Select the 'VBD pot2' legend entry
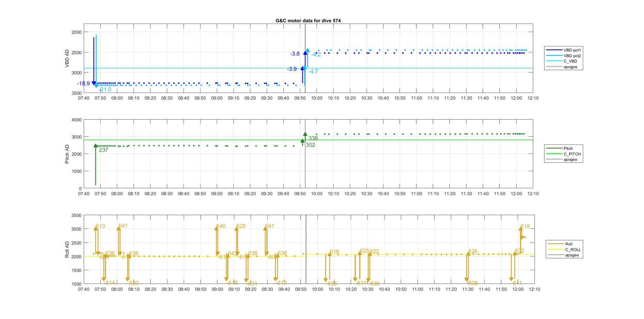The height and width of the screenshot is (319, 644). [x=564, y=55]
